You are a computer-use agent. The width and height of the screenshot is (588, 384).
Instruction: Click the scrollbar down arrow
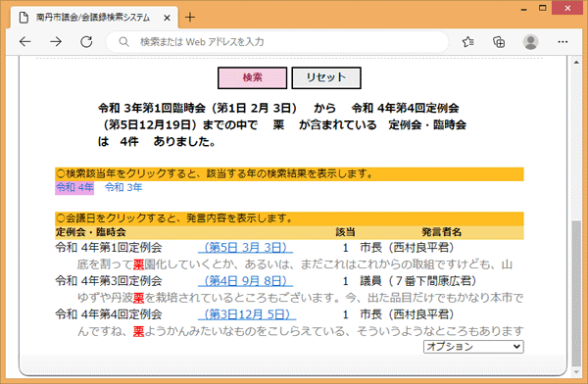point(576,372)
